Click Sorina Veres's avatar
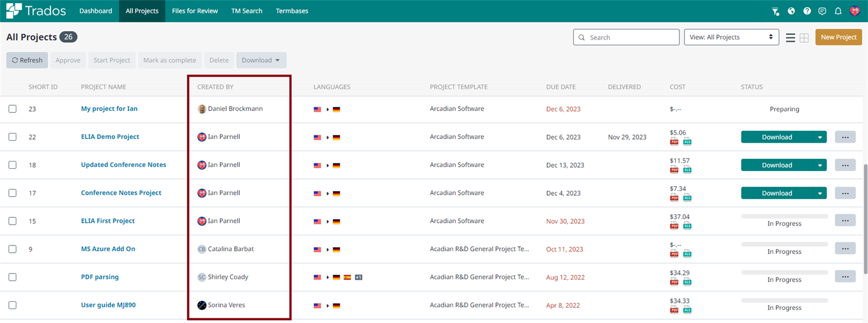This screenshot has height=323, width=868. click(202, 305)
